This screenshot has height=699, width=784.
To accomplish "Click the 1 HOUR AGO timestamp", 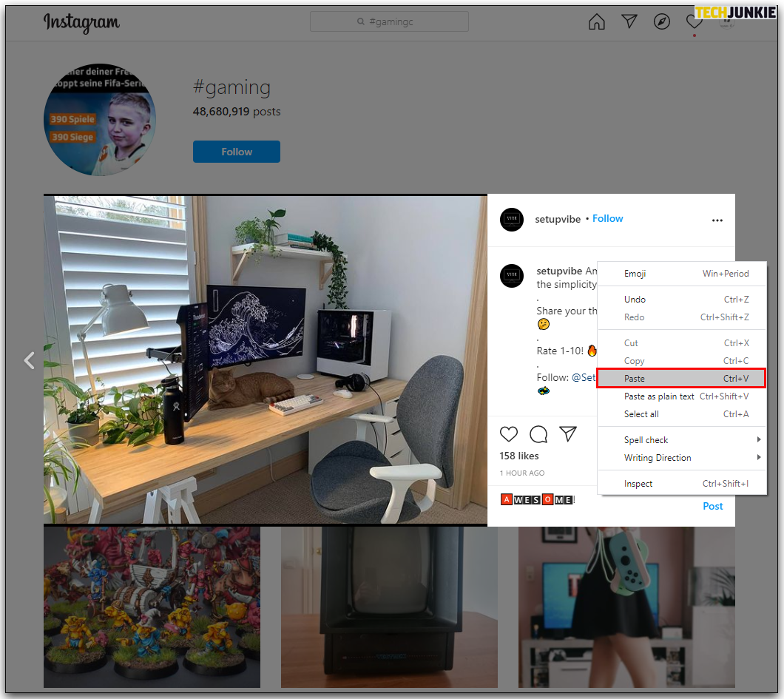I will (x=522, y=473).
